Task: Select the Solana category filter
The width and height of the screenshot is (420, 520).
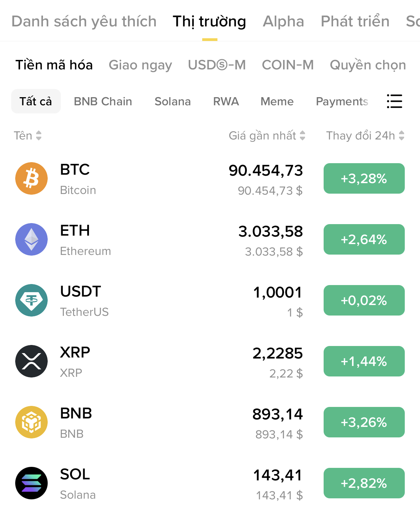Action: [172, 102]
